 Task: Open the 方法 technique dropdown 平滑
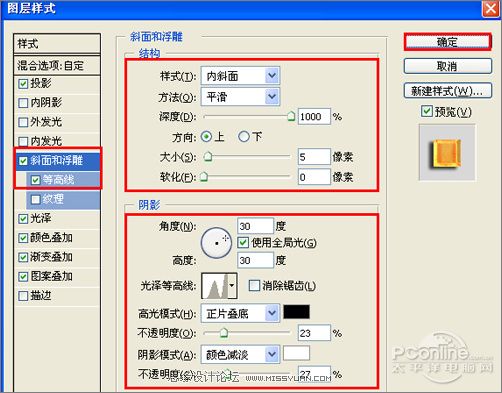click(x=240, y=97)
